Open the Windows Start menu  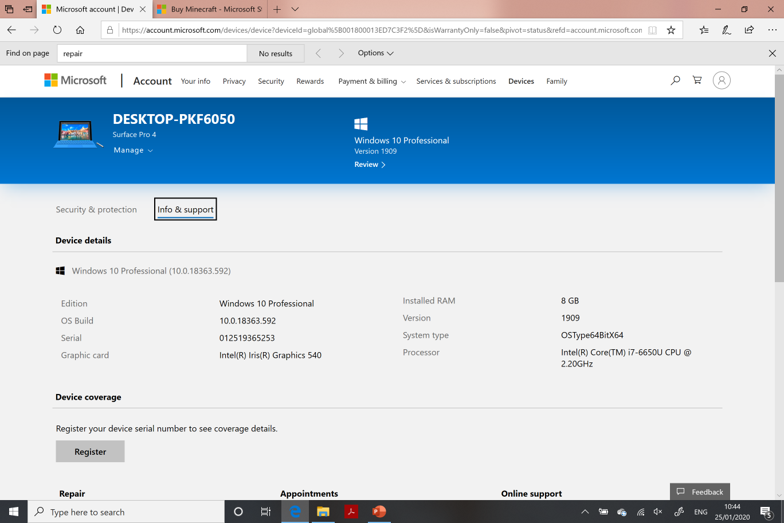tap(14, 512)
